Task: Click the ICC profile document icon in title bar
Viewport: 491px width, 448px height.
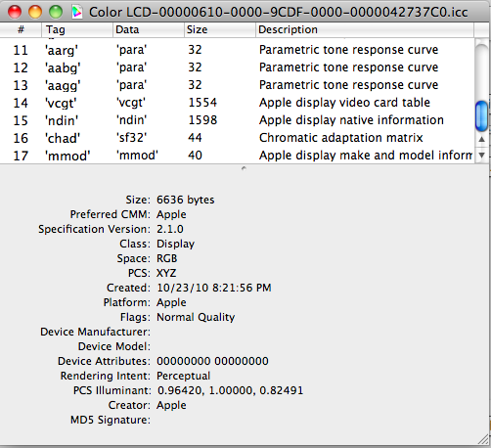Action: (x=77, y=12)
